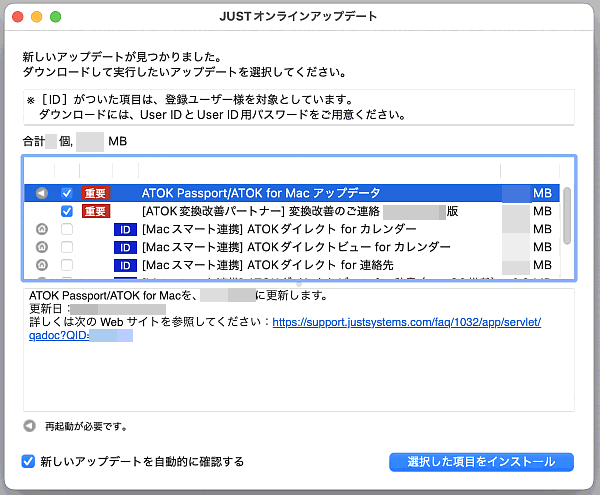Image resolution: width=600 pixels, height=495 pixels.
Task: Uncheck ATOK Passport/ATOK for Mac アップデータ checkbox
Action: [x=67, y=193]
